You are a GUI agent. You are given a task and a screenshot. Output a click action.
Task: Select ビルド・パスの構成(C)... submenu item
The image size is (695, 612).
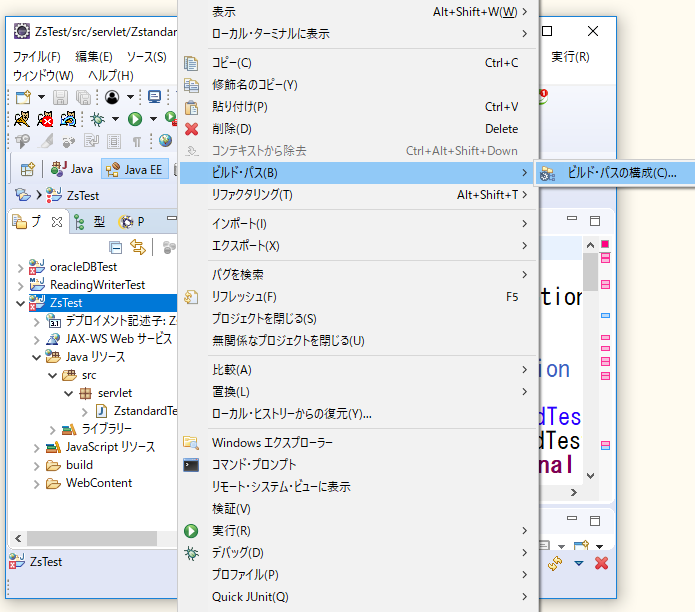coord(614,173)
